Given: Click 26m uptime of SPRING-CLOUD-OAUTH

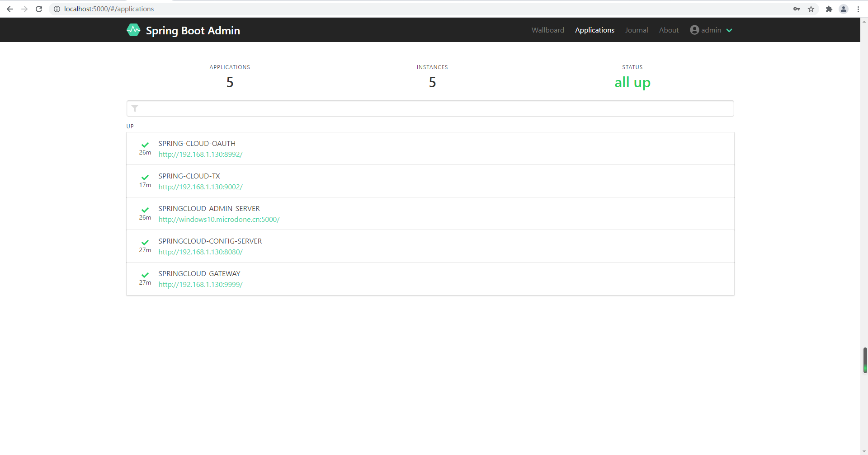Looking at the screenshot, I should click(145, 153).
